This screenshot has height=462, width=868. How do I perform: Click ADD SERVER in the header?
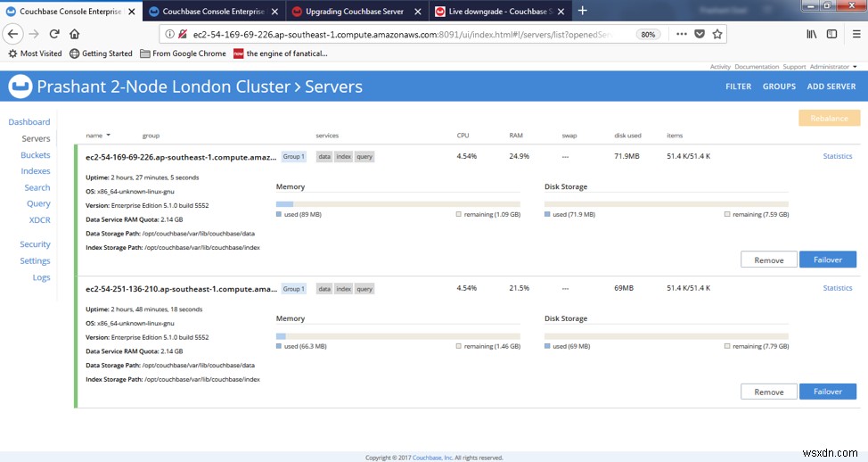[x=831, y=87]
